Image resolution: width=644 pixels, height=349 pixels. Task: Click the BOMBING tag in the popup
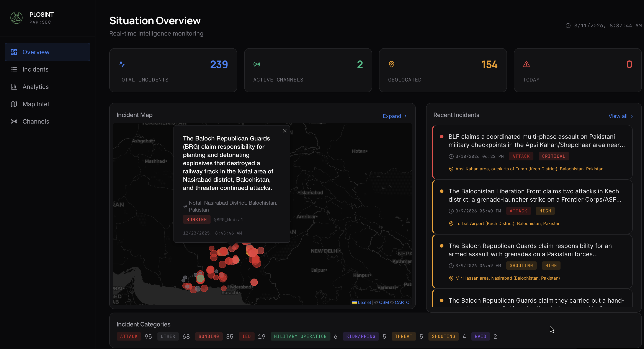click(x=196, y=219)
